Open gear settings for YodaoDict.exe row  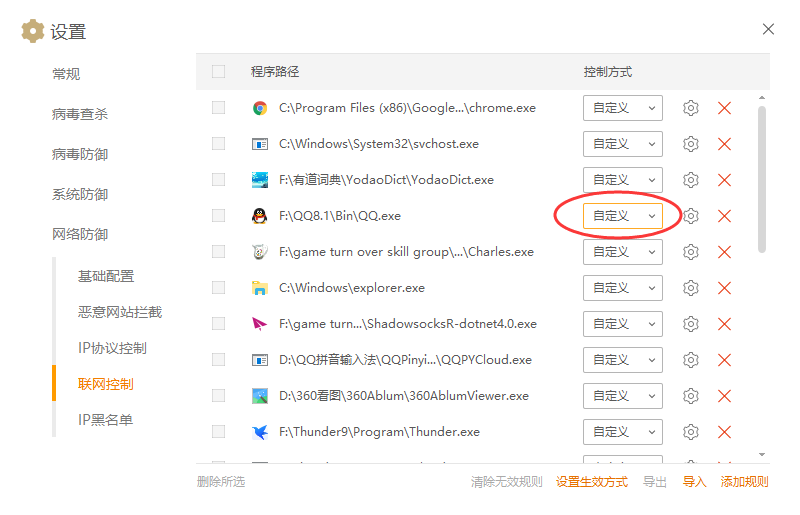click(x=690, y=180)
